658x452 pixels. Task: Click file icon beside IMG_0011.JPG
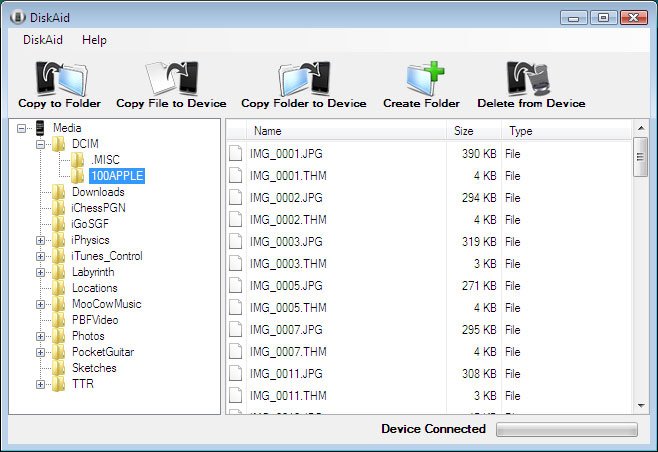tap(235, 374)
